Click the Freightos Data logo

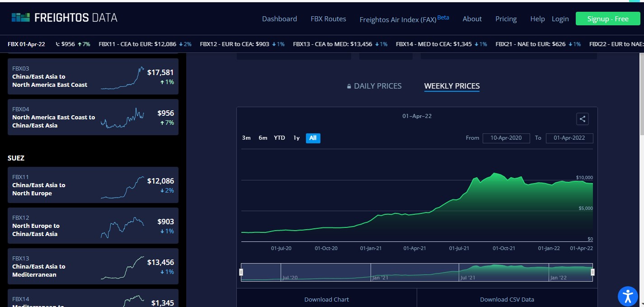64,18
